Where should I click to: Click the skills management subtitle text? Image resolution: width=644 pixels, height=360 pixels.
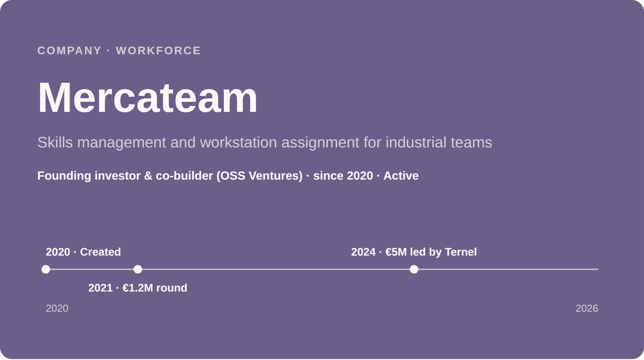265,143
